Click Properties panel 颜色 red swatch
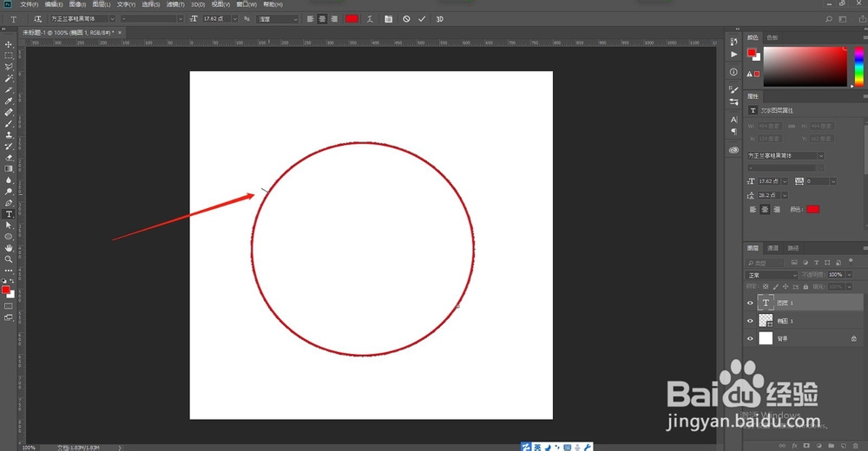The width and height of the screenshot is (868, 451). tap(812, 209)
